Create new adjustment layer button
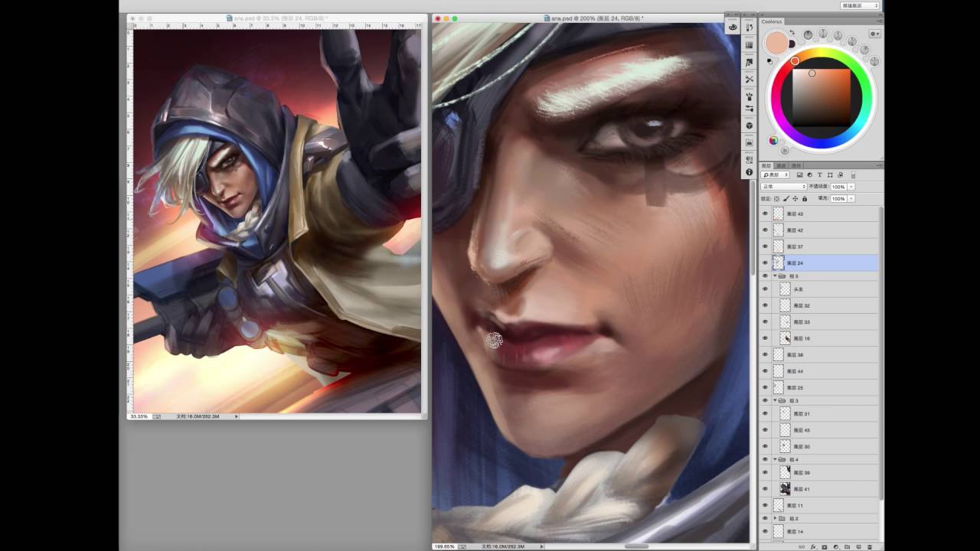 (836, 547)
